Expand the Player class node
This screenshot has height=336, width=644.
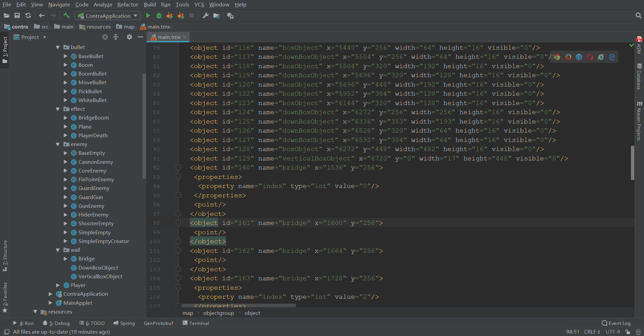(58, 285)
